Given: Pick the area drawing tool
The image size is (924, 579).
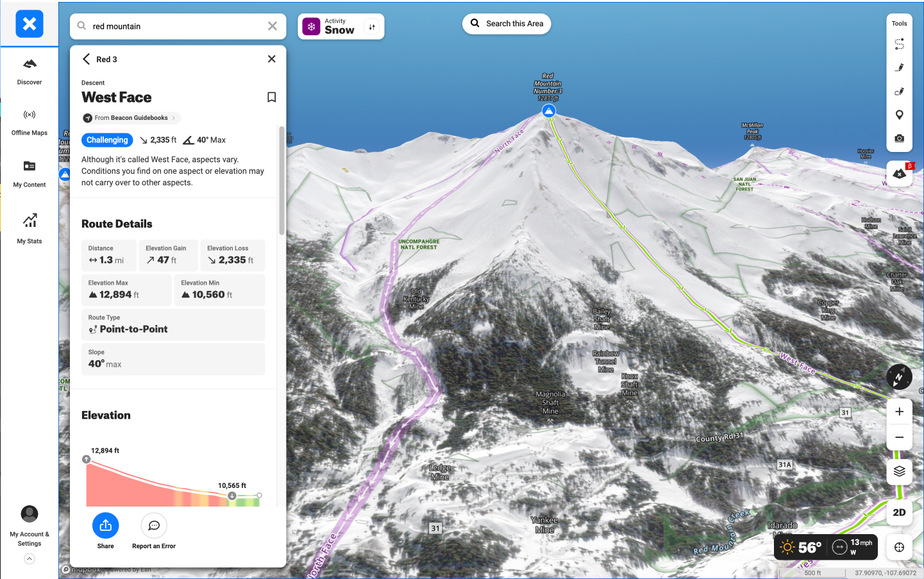Looking at the screenshot, I should tap(899, 91).
